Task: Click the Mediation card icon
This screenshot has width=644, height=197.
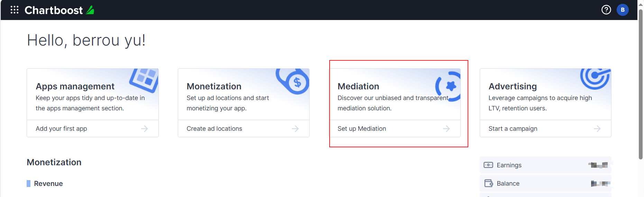Action: (449, 86)
